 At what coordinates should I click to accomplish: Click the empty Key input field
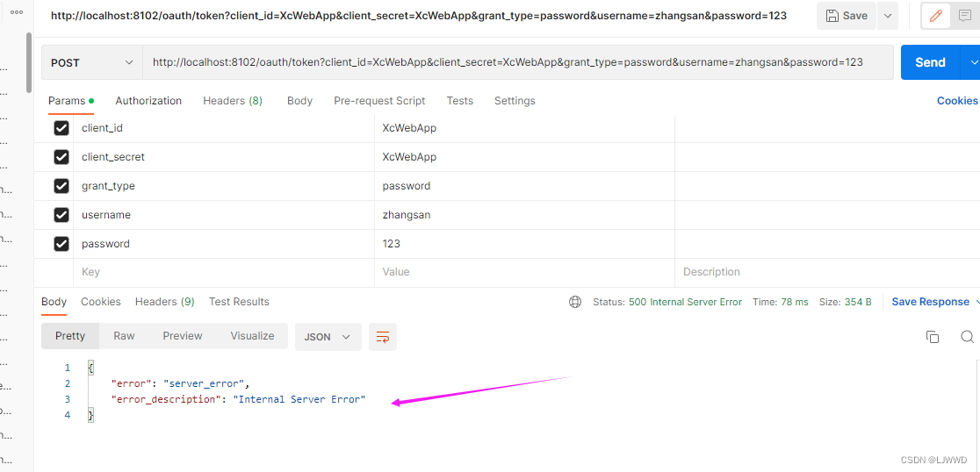click(224, 272)
